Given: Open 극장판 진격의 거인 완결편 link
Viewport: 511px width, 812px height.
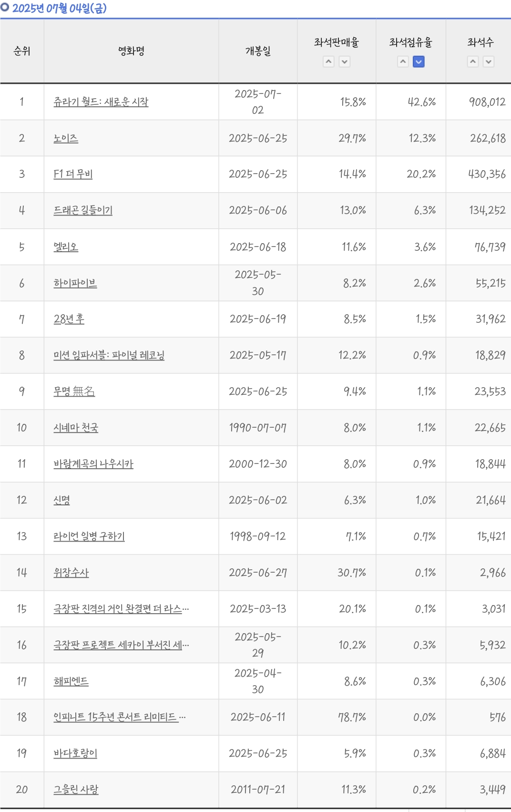Looking at the screenshot, I should tap(121, 609).
